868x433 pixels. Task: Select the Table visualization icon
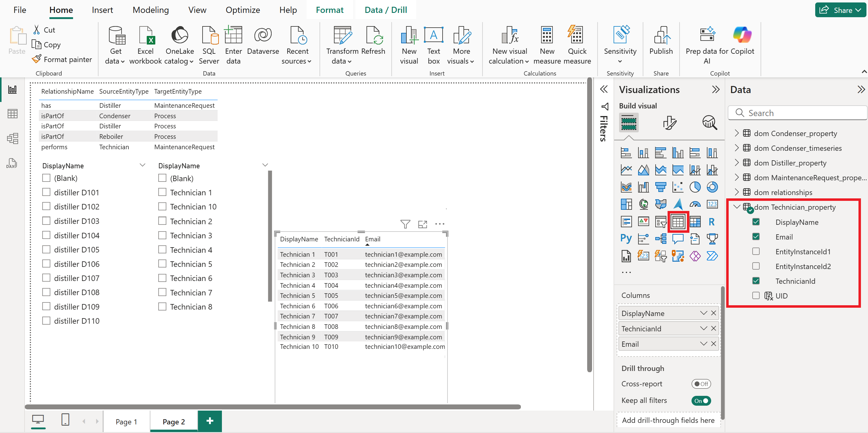(678, 221)
